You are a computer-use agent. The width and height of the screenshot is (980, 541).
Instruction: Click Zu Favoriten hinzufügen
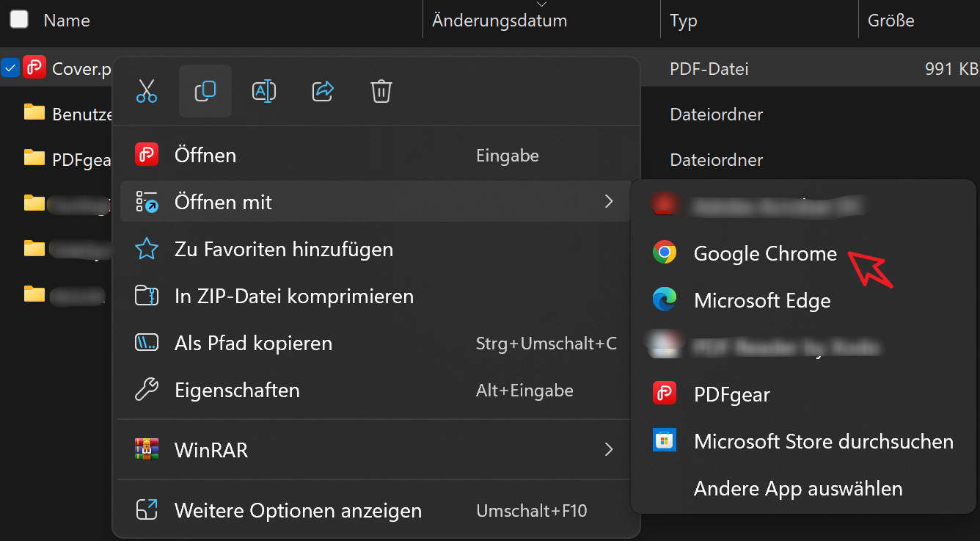point(283,250)
